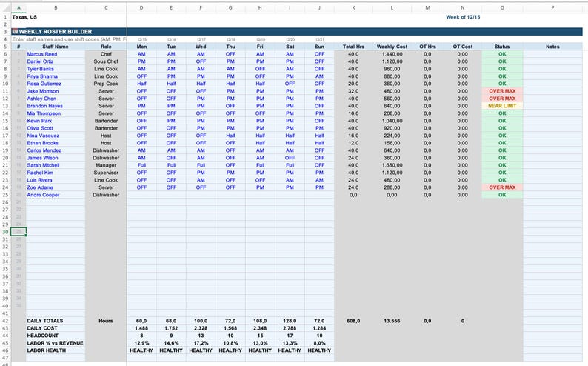The width and height of the screenshot is (588, 366).
Task: Click the Supervisor role cell
Action: click(106, 173)
